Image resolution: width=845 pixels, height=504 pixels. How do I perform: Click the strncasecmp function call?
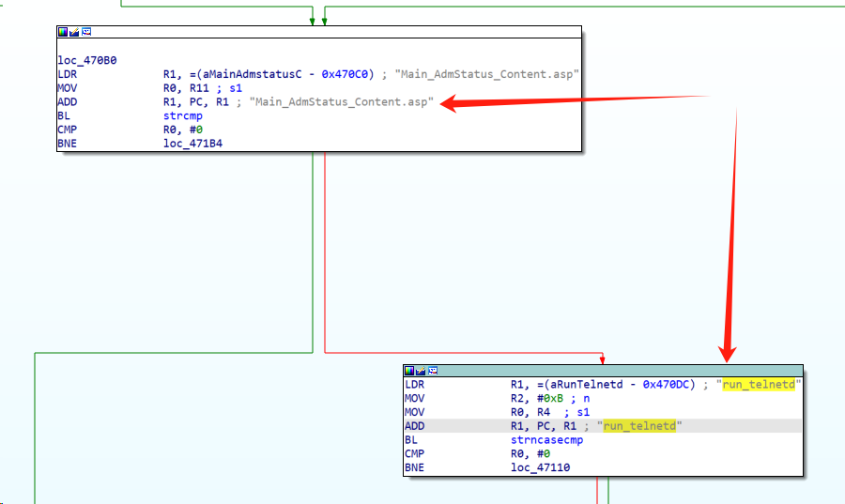[547, 440]
